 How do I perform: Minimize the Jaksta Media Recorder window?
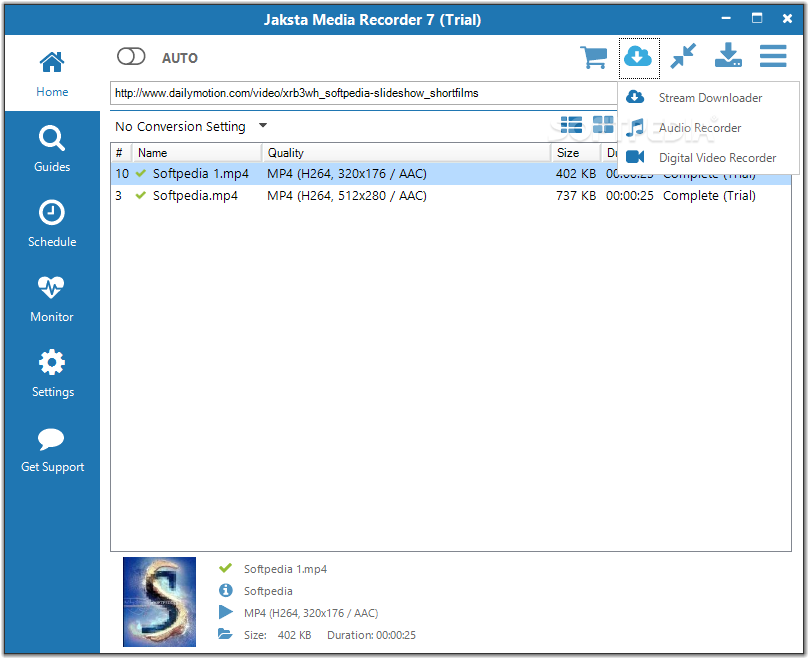tap(726, 19)
